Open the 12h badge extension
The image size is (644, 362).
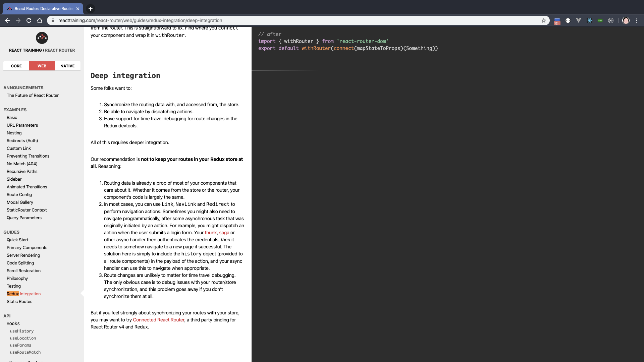[557, 21]
